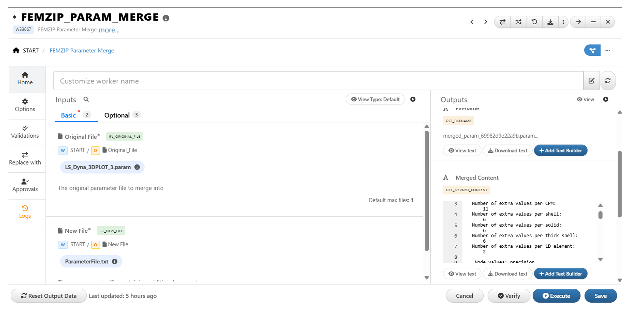This screenshot has width=644, height=313.
Task: Expand the horizontal ellipsis menu near breadcrumb
Action: [x=608, y=50]
